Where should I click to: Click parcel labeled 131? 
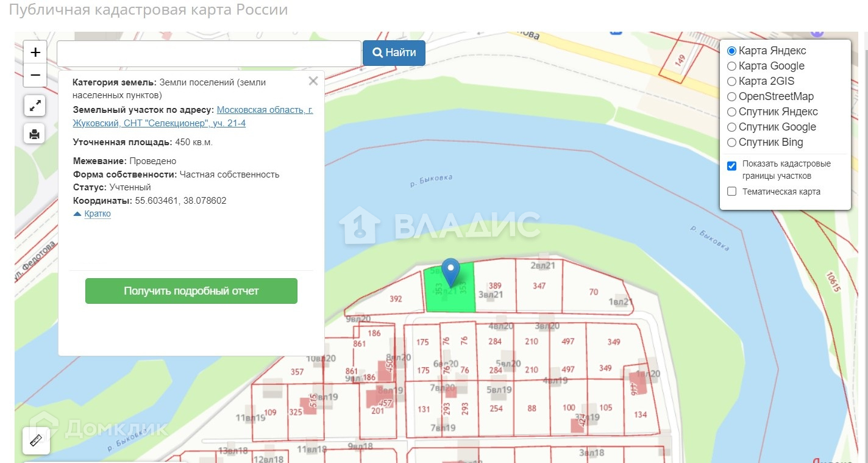(x=424, y=409)
